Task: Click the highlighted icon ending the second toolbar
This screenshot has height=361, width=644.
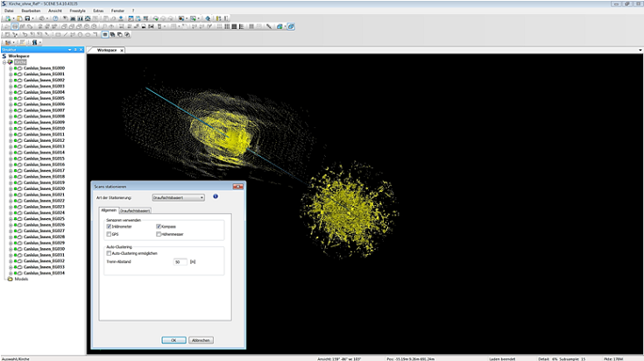Action: 291,26
